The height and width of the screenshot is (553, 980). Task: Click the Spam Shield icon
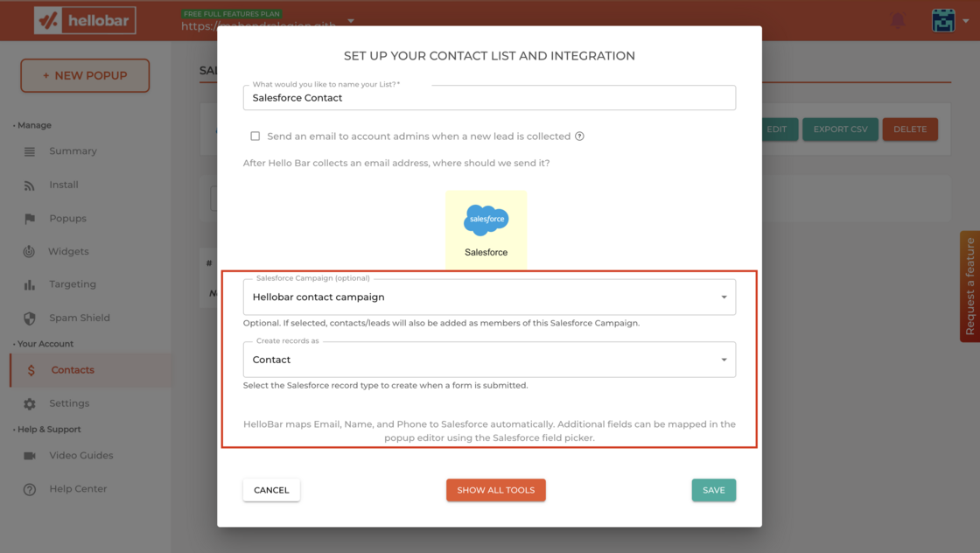click(x=30, y=318)
